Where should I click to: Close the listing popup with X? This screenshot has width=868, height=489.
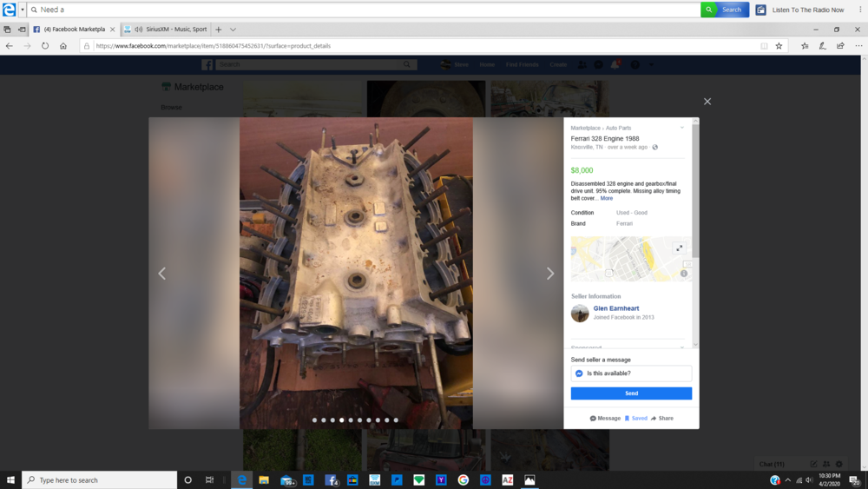click(707, 102)
